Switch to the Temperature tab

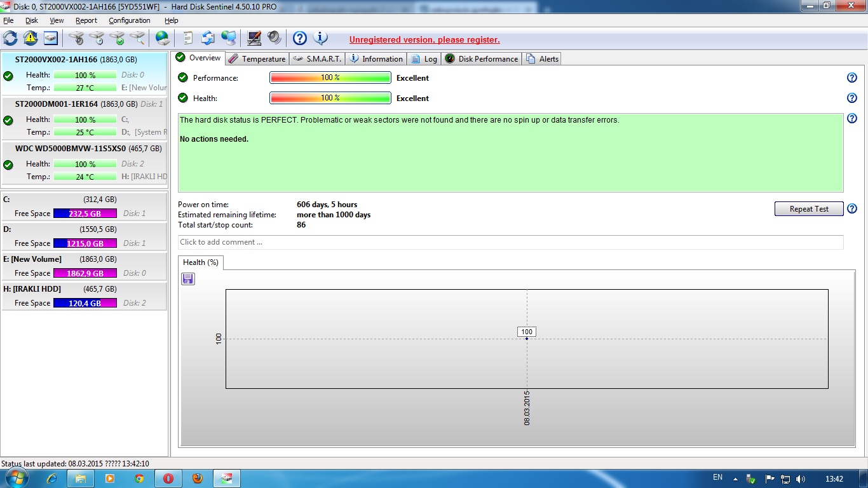pos(257,58)
